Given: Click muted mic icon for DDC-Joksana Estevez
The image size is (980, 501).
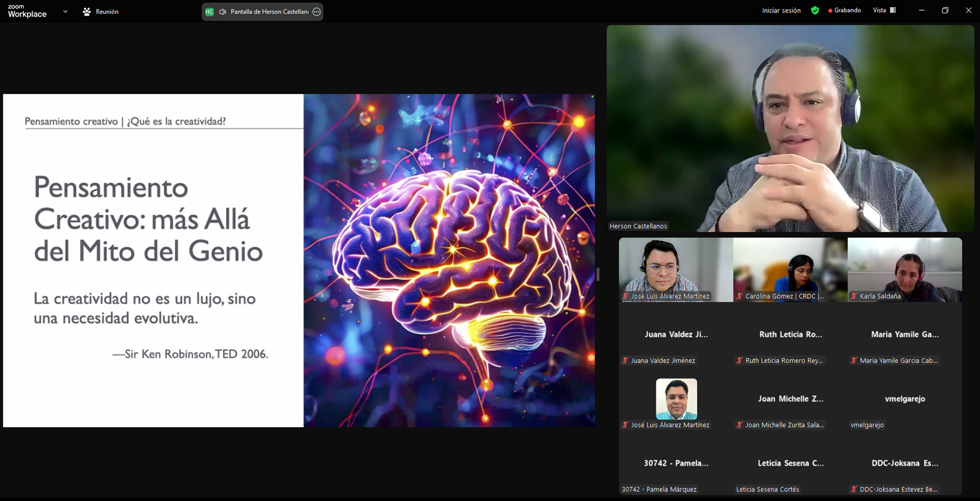Looking at the screenshot, I should (854, 489).
